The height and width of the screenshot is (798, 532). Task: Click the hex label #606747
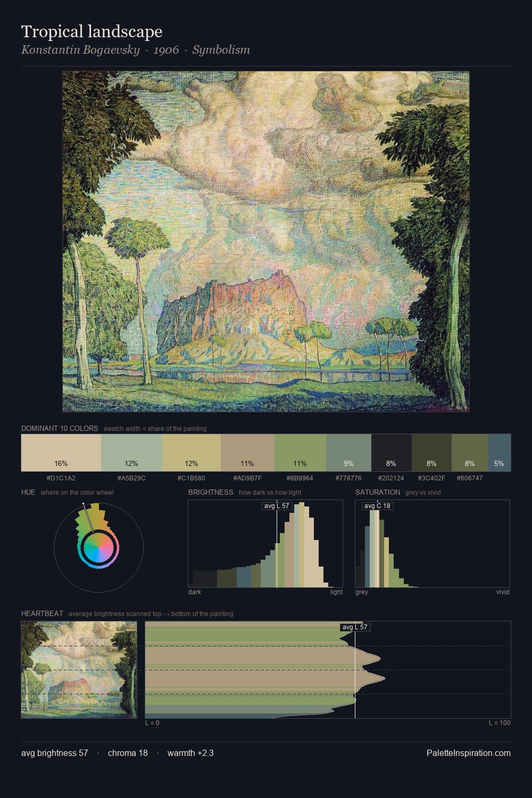[470, 478]
